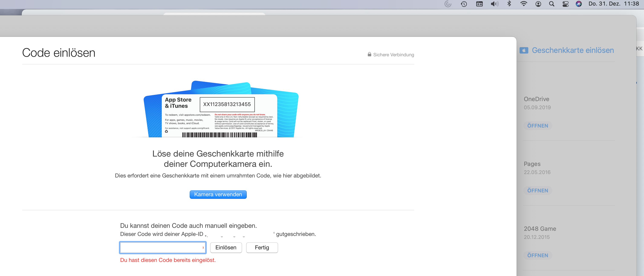644x276 pixels.
Task: Click the date and time clock
Action: coord(614,4)
